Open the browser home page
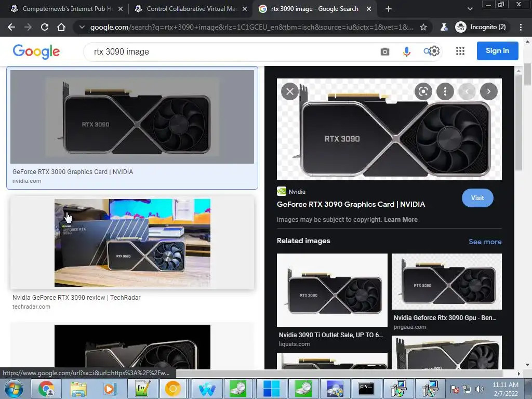This screenshot has height=399, width=532. 61,27
